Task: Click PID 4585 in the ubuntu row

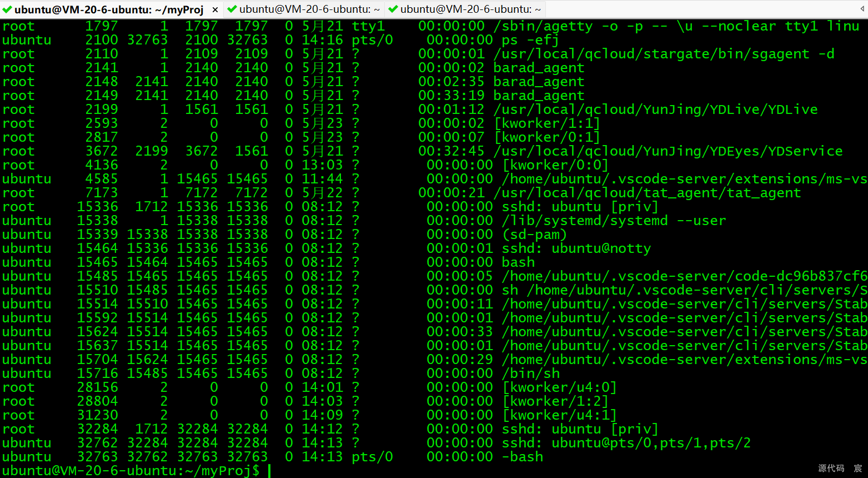Action: tap(101, 179)
